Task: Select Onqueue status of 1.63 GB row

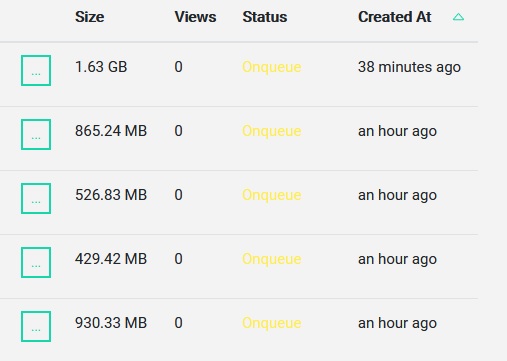Action: [272, 67]
